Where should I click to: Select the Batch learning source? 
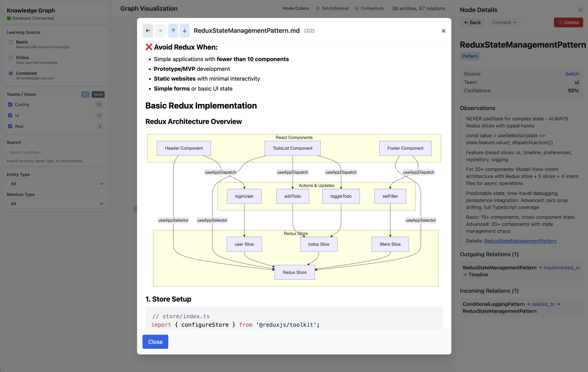pyautogui.click(x=11, y=42)
